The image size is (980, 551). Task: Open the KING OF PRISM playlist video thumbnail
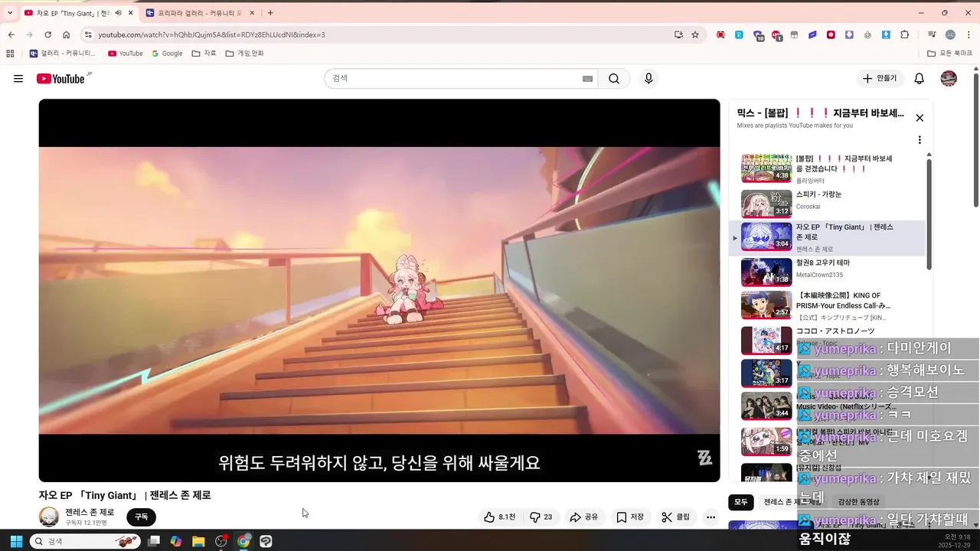click(x=766, y=305)
